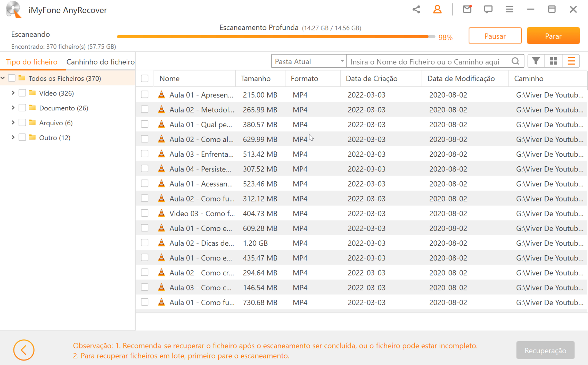Sort by Formato column header

(x=313, y=78)
